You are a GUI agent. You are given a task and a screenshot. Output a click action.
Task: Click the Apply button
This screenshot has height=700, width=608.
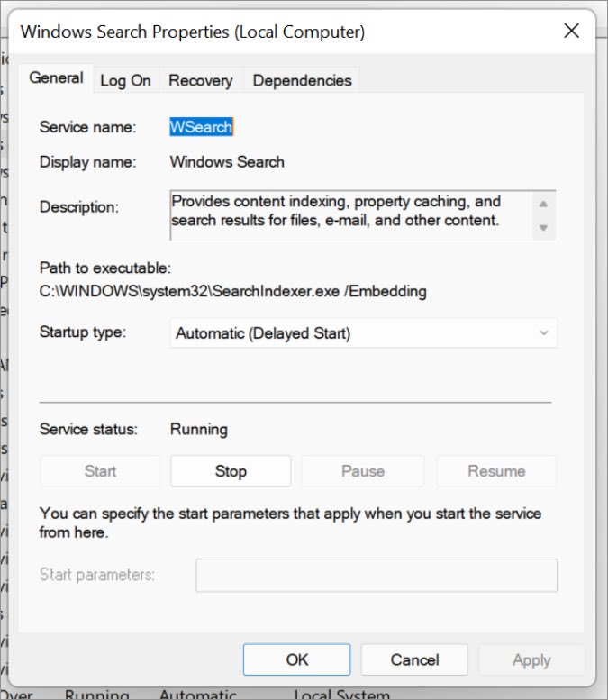pos(531,659)
